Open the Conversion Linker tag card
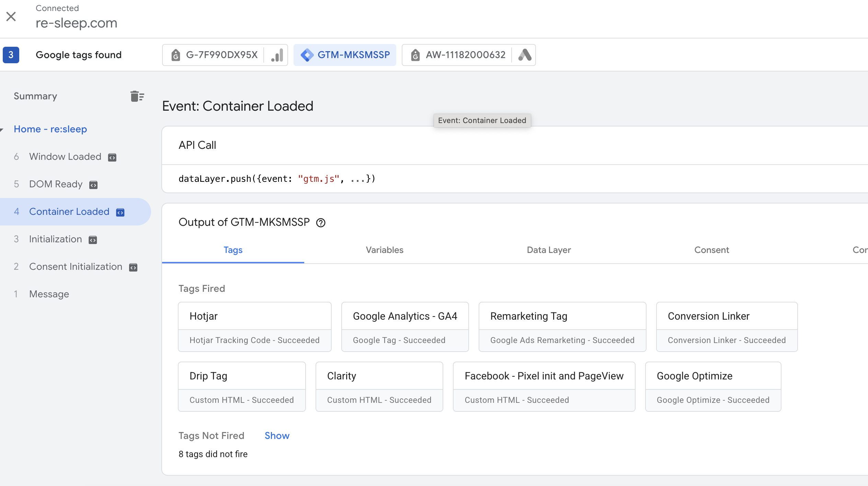 tap(727, 327)
